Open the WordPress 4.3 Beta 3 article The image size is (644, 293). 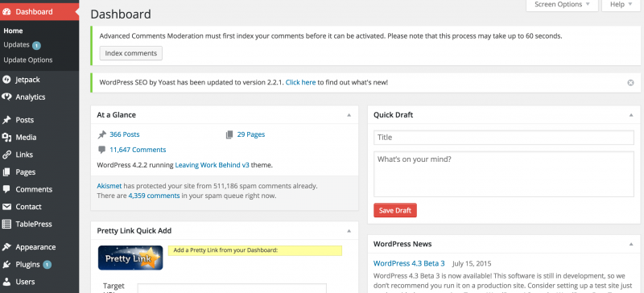tap(409, 263)
